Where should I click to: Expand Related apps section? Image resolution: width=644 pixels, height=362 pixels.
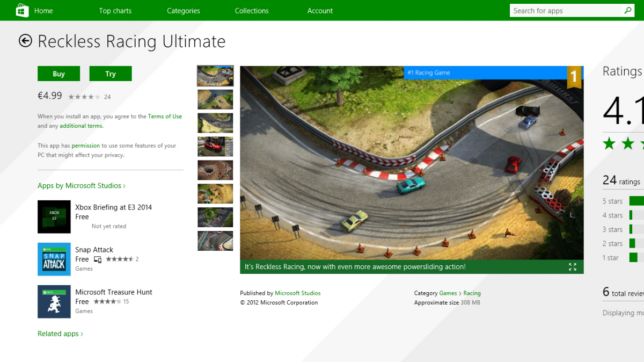coord(60,334)
